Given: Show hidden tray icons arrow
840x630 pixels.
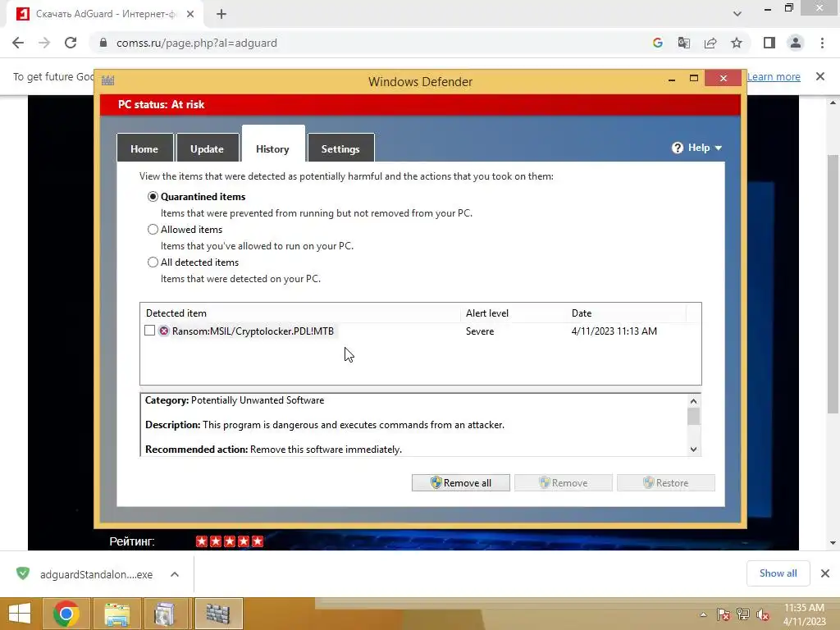Looking at the screenshot, I should (703, 614).
